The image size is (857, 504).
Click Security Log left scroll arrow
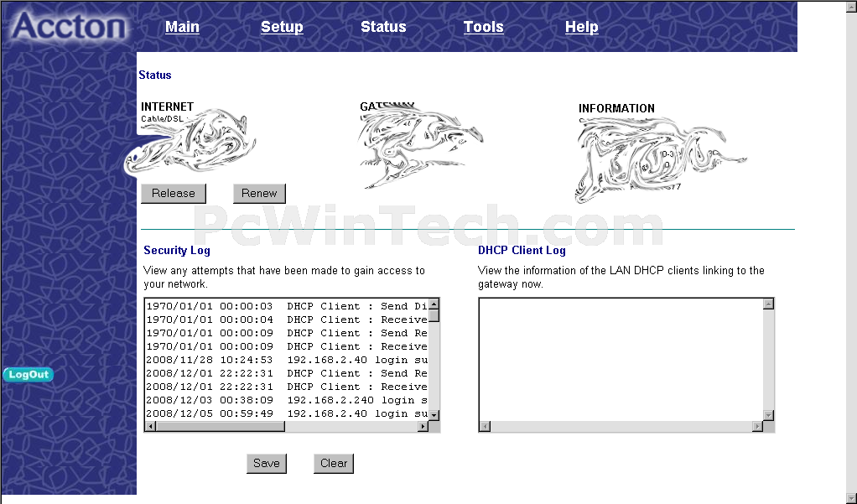pos(151,426)
